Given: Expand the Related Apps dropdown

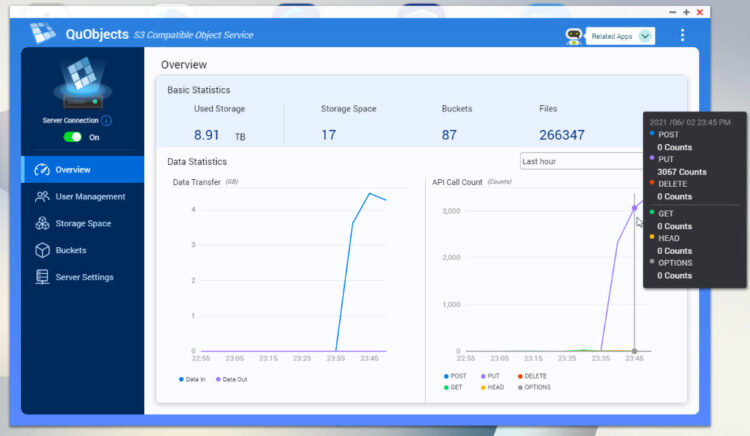Looking at the screenshot, I should coord(620,36).
